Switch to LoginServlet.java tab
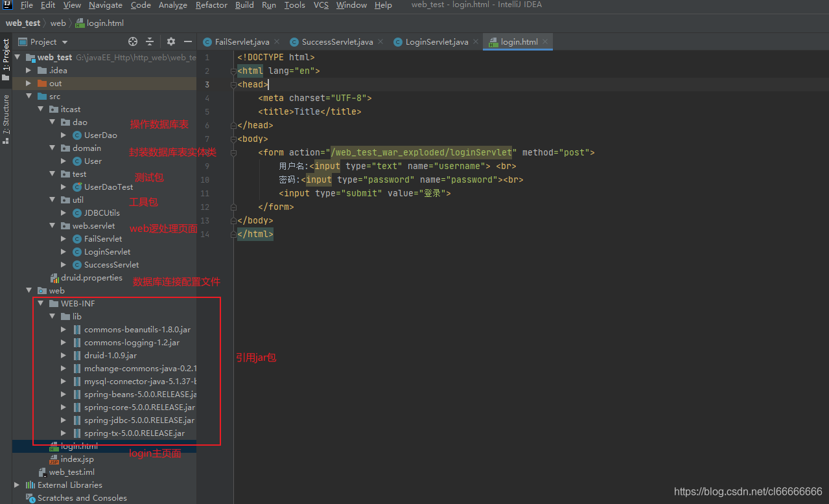 pos(436,41)
